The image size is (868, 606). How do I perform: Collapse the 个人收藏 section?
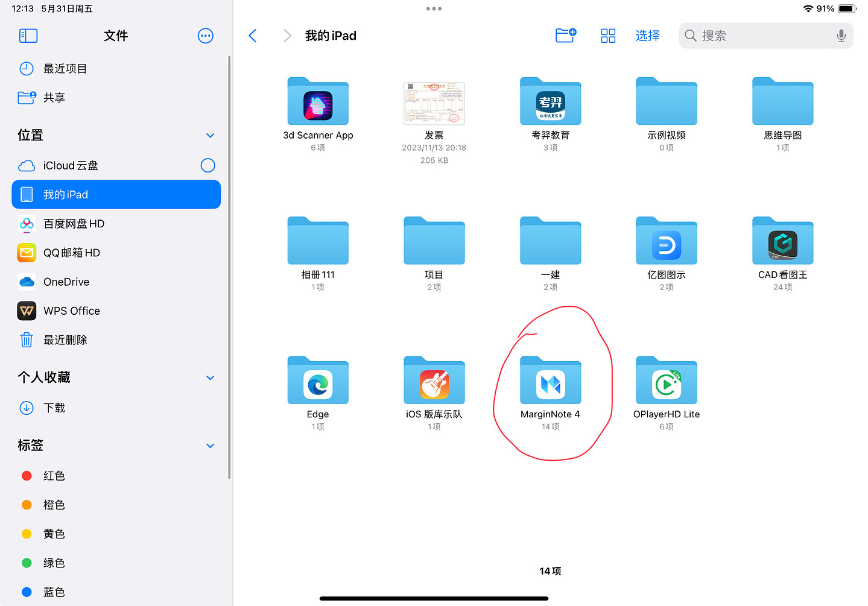point(210,378)
